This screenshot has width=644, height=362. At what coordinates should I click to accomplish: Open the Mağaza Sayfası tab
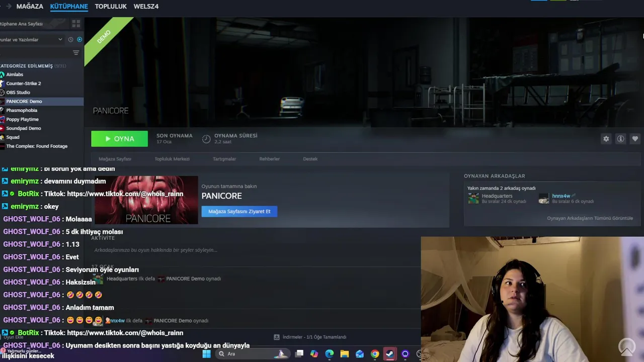(115, 159)
